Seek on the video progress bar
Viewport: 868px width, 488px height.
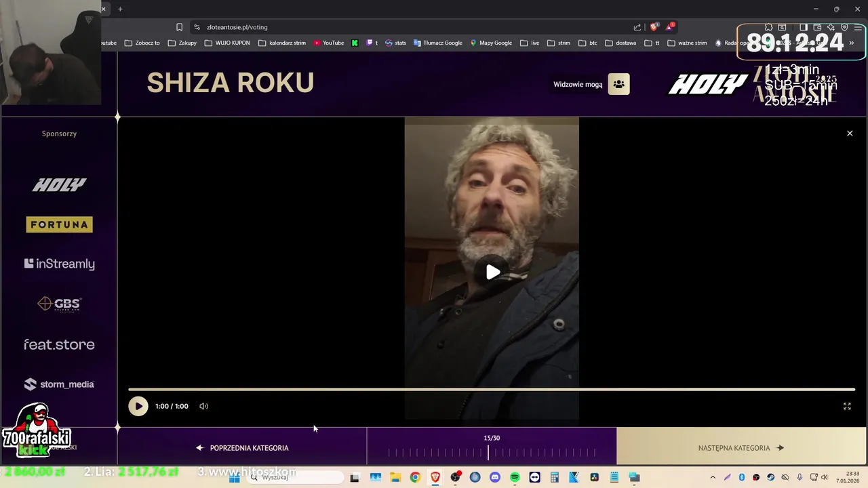point(492,390)
